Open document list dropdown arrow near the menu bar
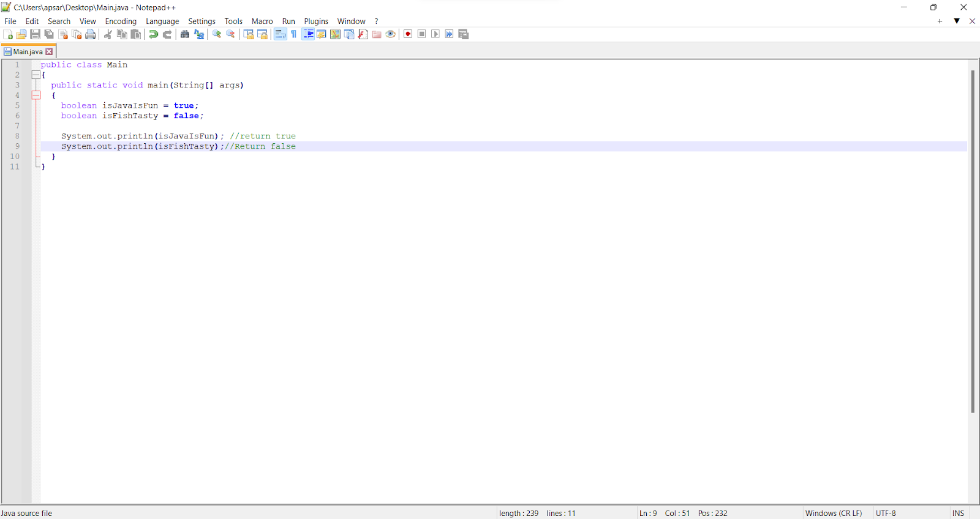 click(957, 21)
